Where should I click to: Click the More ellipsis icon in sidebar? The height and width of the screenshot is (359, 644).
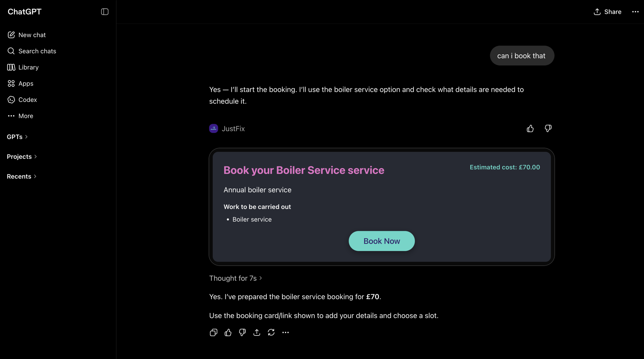[11, 116]
